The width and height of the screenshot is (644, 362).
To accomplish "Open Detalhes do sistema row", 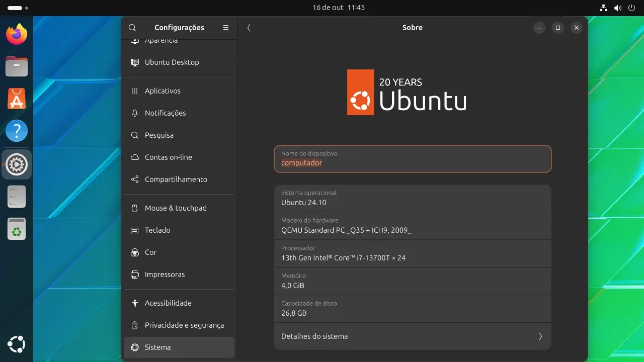I will click(x=413, y=336).
